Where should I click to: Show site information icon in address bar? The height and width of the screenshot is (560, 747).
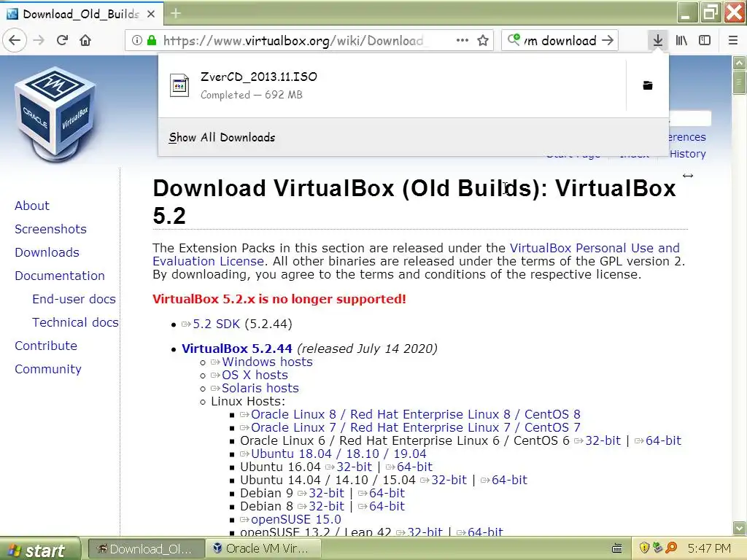(x=136, y=41)
